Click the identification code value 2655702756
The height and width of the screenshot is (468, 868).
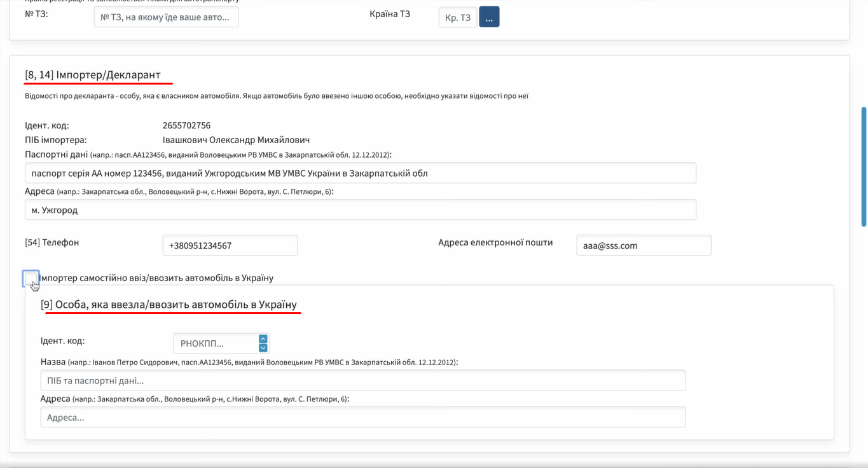187,125
